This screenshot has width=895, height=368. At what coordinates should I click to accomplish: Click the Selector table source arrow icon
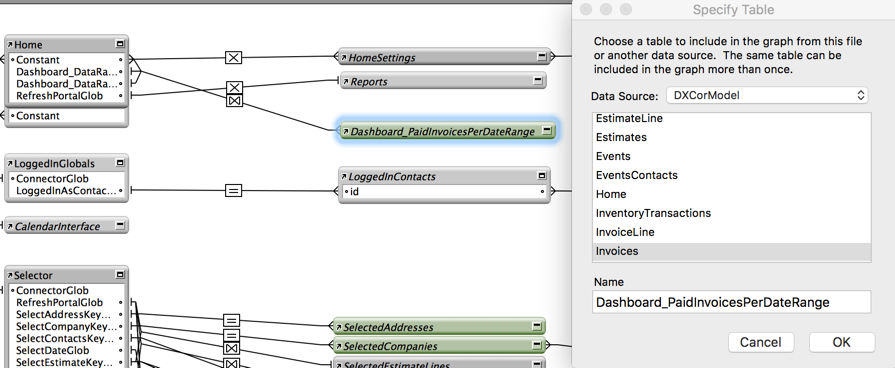(x=10, y=276)
